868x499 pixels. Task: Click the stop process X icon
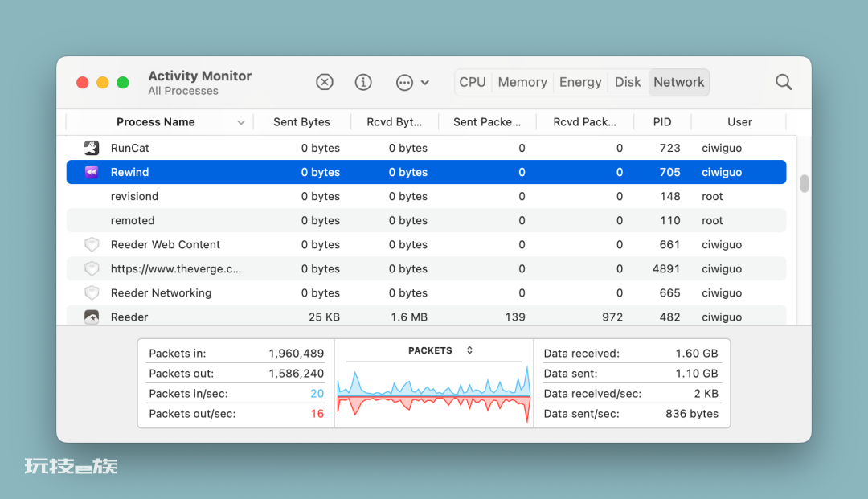pos(325,83)
